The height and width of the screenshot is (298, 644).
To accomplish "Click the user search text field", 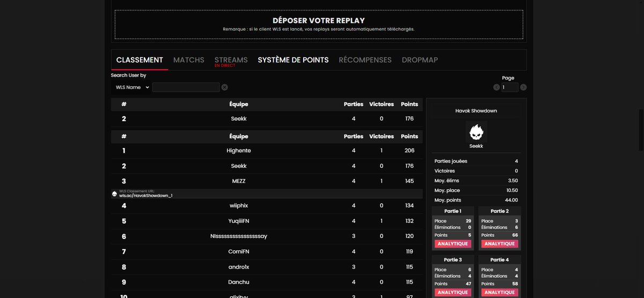I will point(186,87).
